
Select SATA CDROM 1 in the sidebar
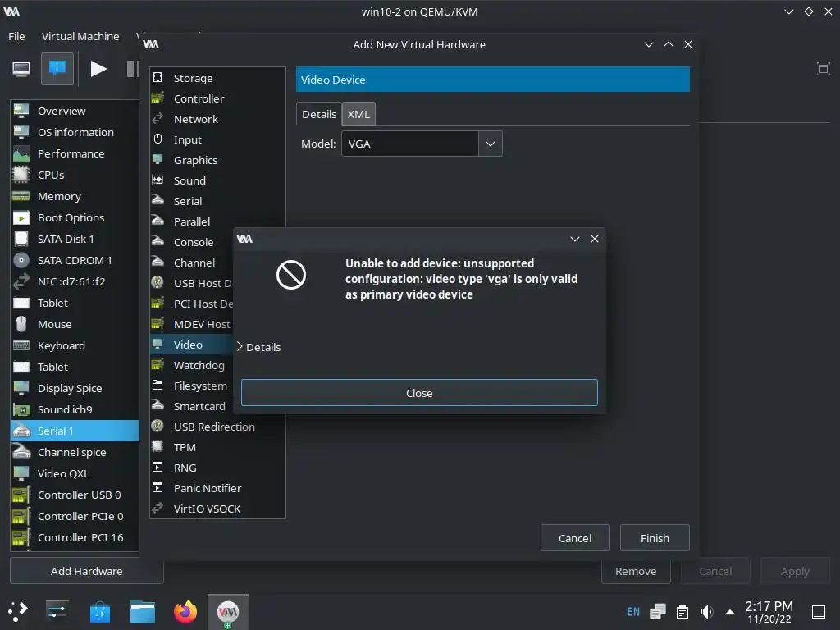click(x=75, y=260)
